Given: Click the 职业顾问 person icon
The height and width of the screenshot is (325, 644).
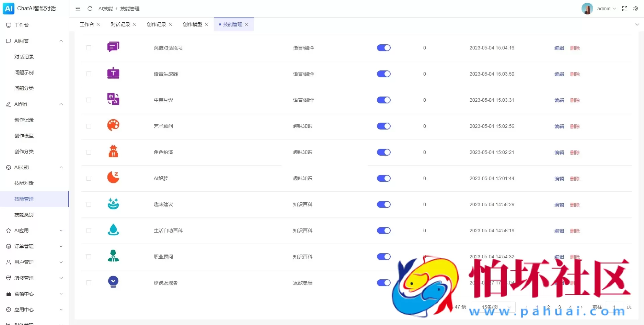Looking at the screenshot, I should [x=113, y=256].
